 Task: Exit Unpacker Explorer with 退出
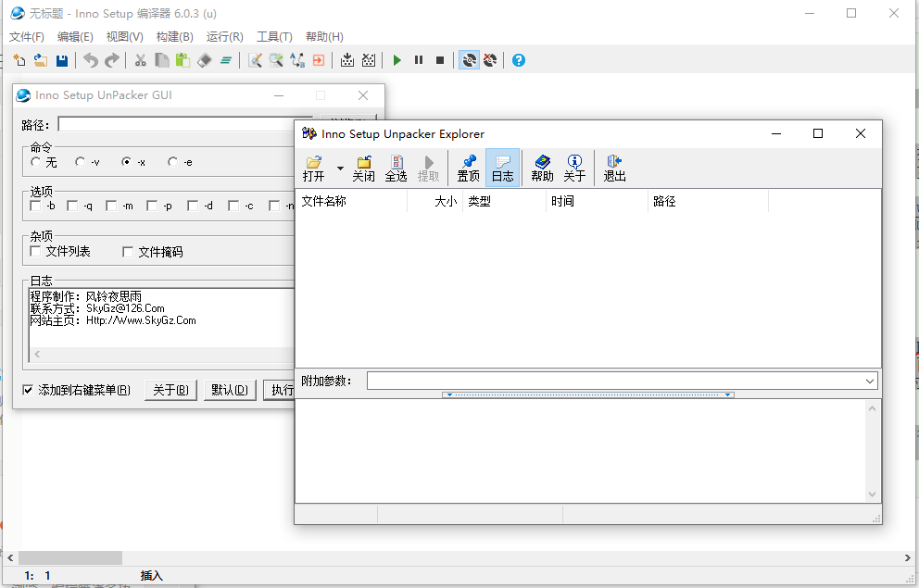[615, 169]
